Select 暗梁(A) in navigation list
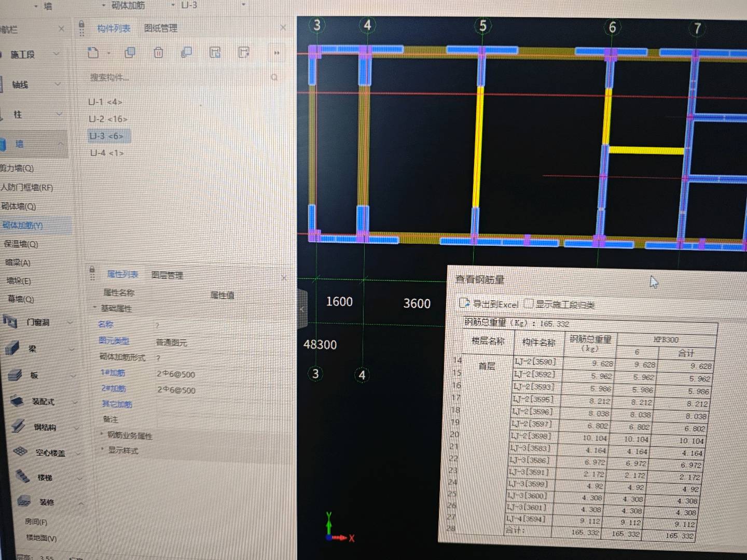747x560 pixels. coord(18,262)
